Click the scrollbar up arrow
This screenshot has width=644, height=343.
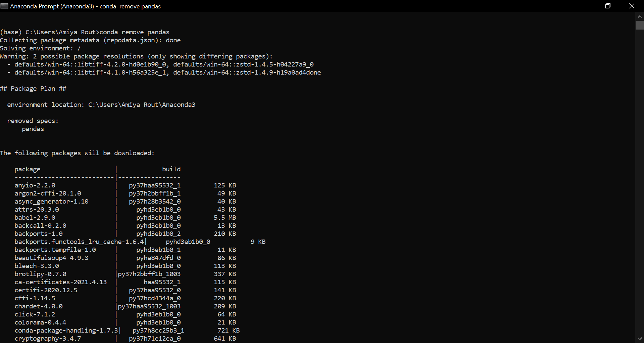click(x=640, y=16)
